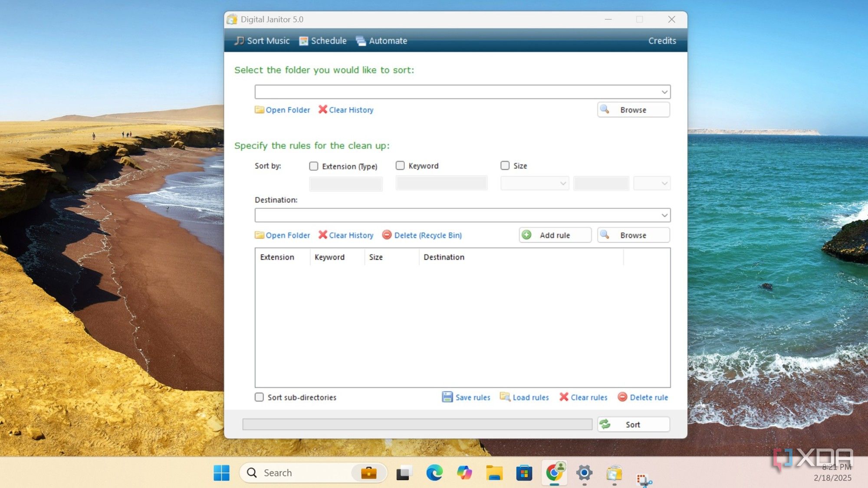Viewport: 868px width, 488px height.
Task: Click the Delete rule red circle icon
Action: pos(622,397)
